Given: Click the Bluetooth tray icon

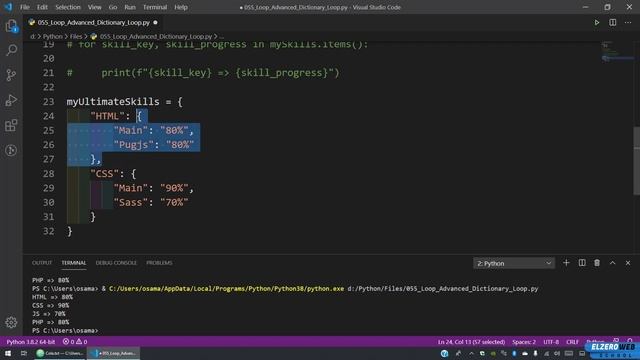Looking at the screenshot, I should tap(514, 353).
